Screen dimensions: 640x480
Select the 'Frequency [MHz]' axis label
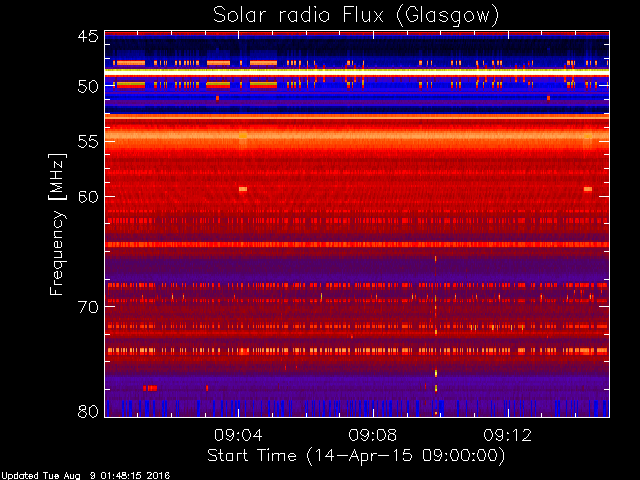coord(57,224)
